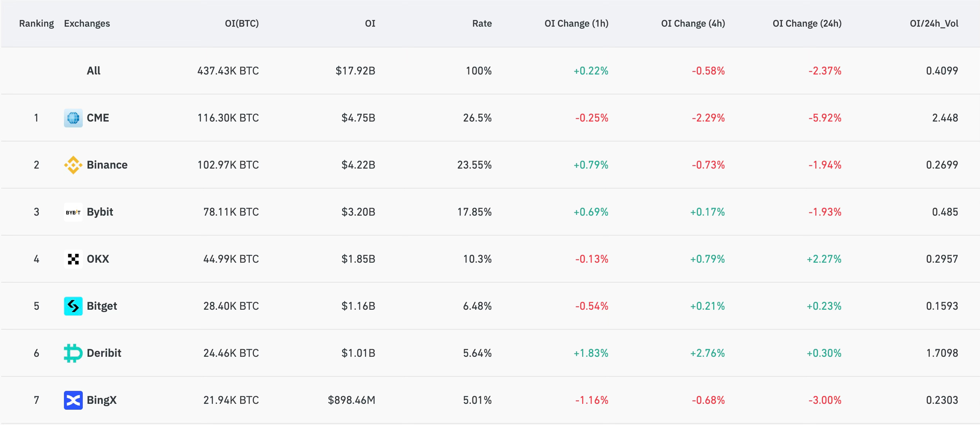Screen dimensions: 980x425
Task: Click the -2.37% 24h change cell
Action: point(825,71)
